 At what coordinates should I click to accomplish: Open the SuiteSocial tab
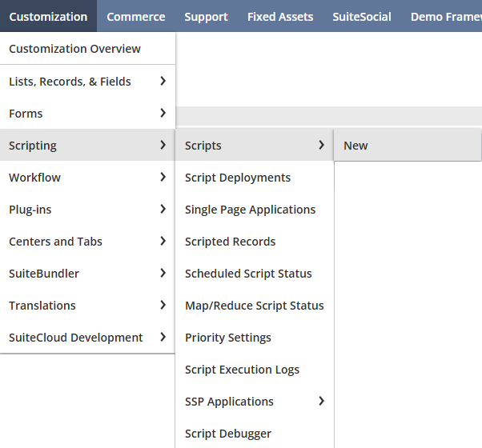[362, 17]
